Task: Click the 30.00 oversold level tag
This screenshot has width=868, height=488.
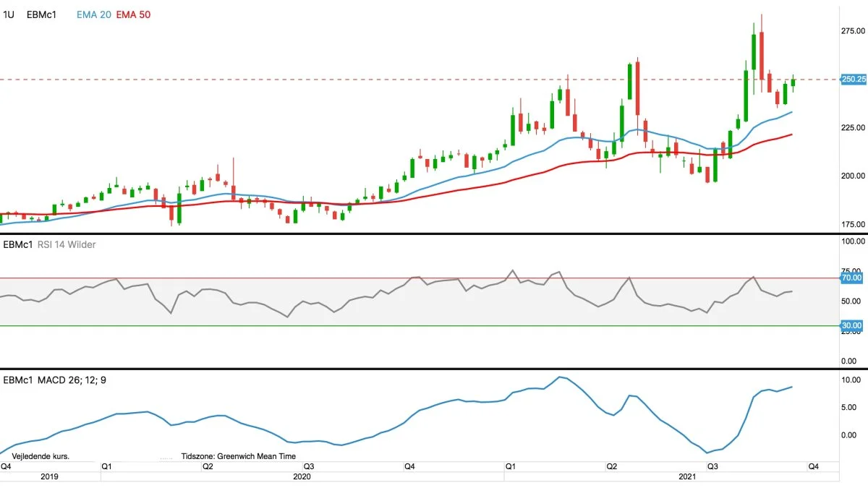Action: click(x=851, y=326)
